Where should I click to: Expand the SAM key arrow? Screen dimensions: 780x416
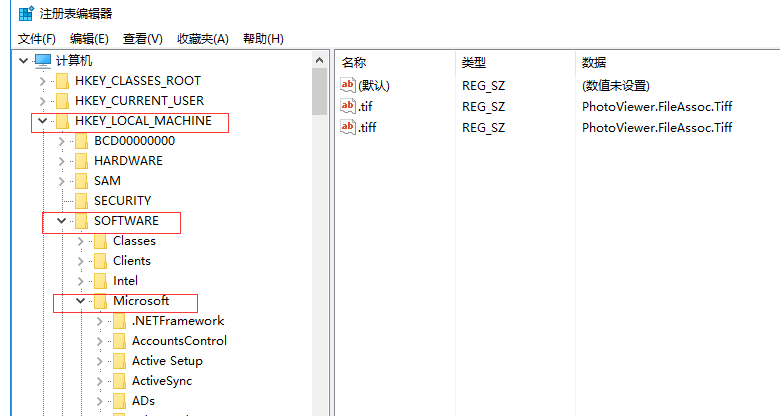click(x=62, y=181)
